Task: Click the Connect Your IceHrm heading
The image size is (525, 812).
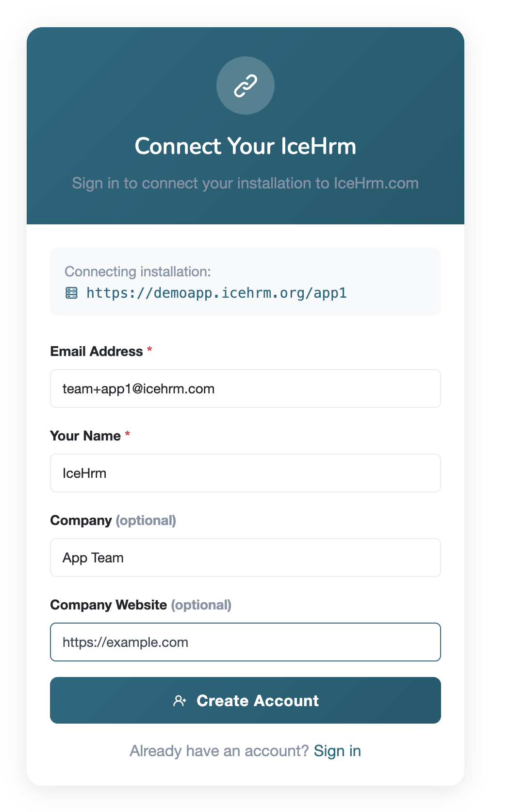Action: click(246, 146)
